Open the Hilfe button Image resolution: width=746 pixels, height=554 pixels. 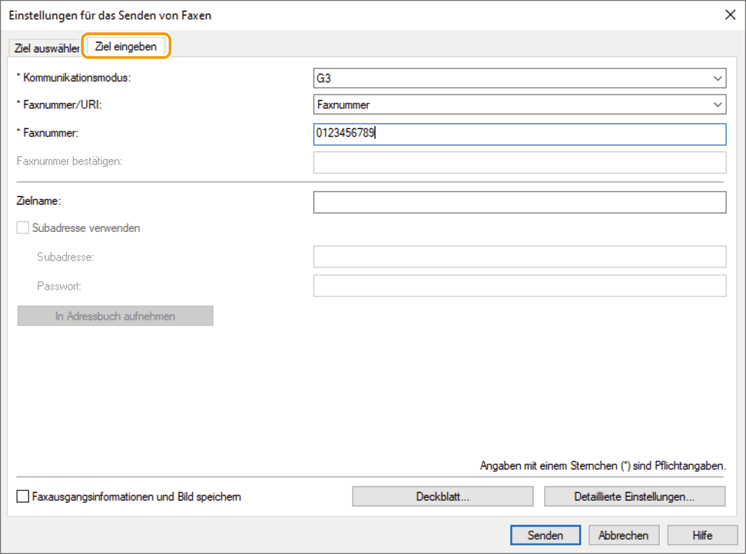[x=702, y=535]
